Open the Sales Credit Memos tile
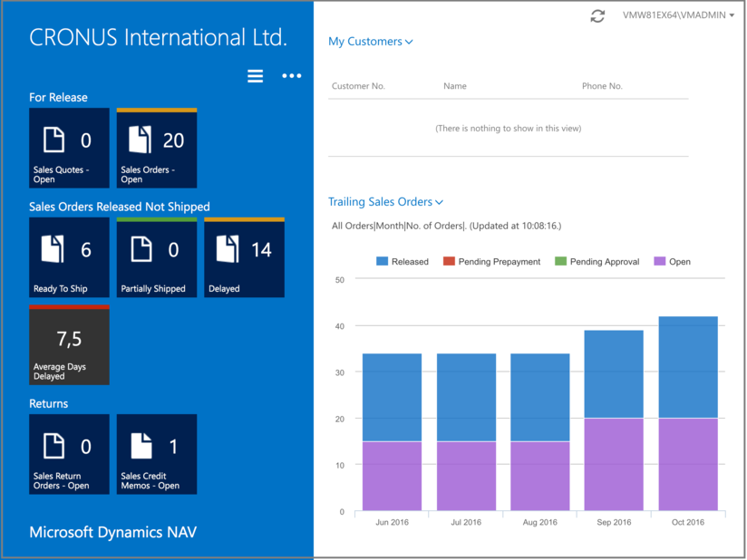747x560 pixels. [156, 453]
